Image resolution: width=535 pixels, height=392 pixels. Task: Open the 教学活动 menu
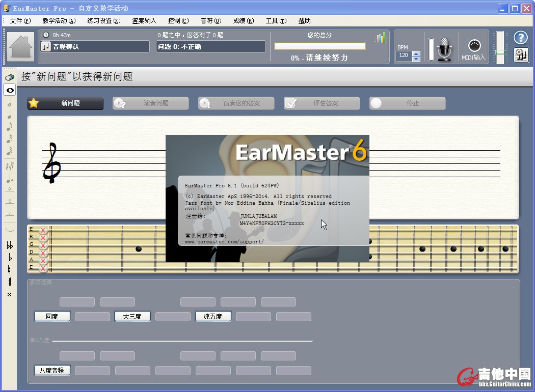tap(59, 21)
